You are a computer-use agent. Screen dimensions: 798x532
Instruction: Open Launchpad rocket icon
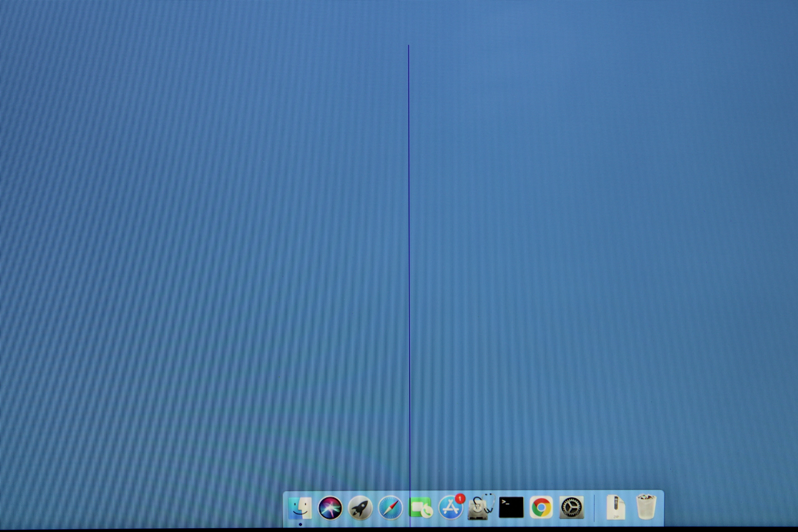coord(360,507)
